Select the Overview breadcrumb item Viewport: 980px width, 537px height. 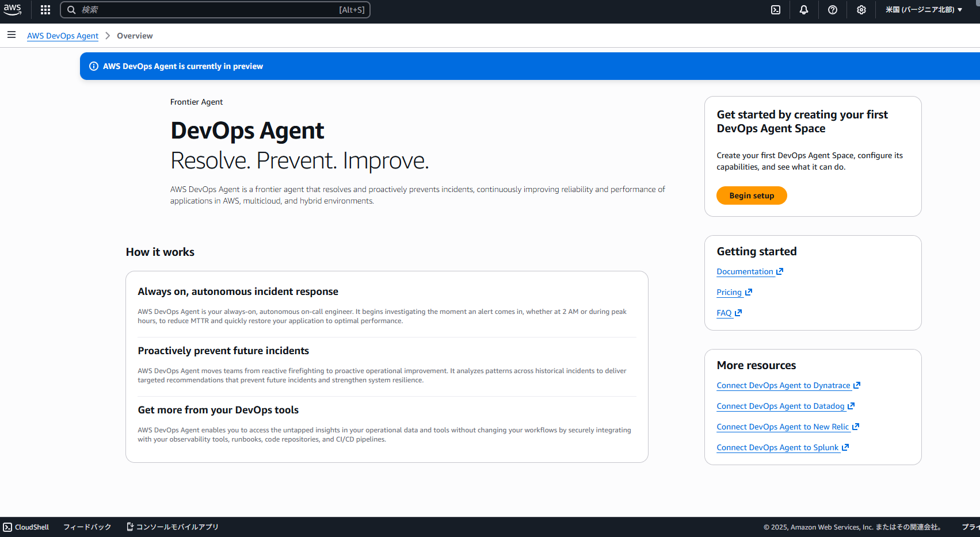pyautogui.click(x=135, y=36)
